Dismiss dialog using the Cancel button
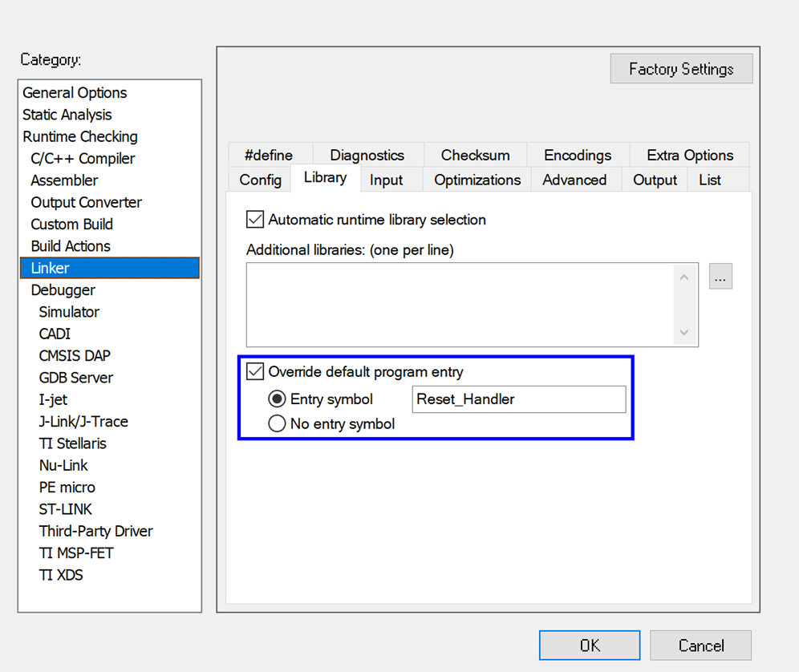This screenshot has height=672, width=799. (700, 645)
